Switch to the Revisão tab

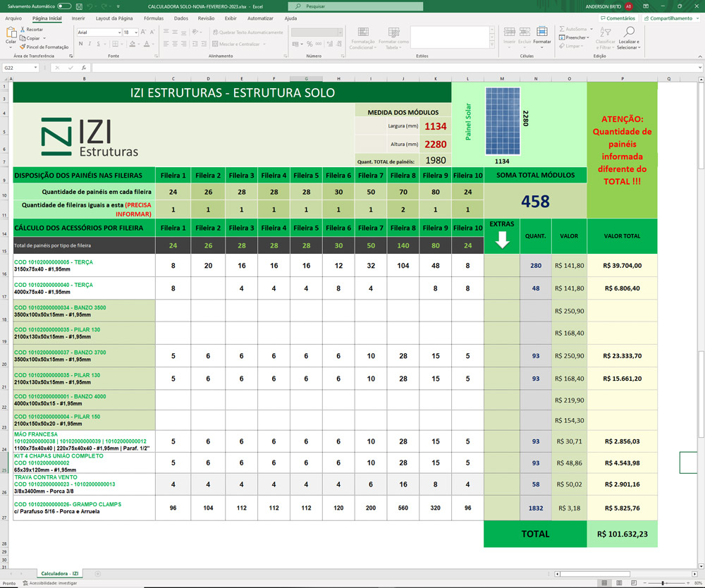[x=207, y=18]
